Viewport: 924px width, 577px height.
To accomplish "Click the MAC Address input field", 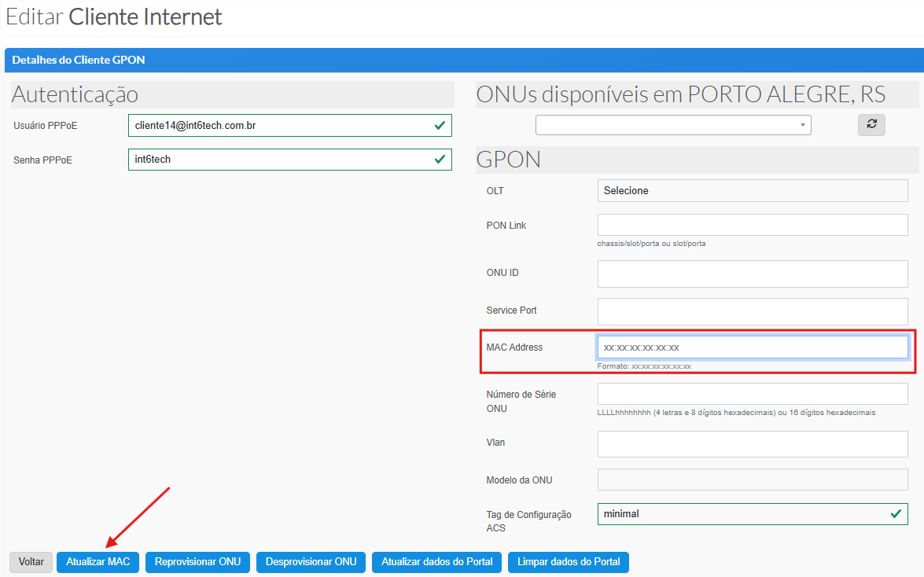I will click(753, 347).
